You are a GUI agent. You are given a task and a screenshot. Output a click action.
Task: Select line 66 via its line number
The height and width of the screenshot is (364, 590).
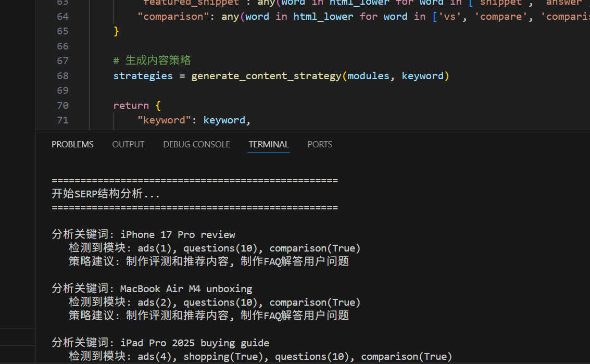pyautogui.click(x=62, y=46)
